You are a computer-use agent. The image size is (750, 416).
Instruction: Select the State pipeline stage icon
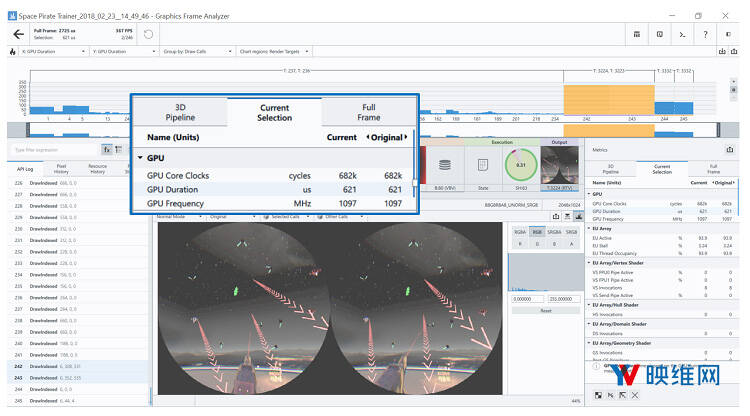485,165
